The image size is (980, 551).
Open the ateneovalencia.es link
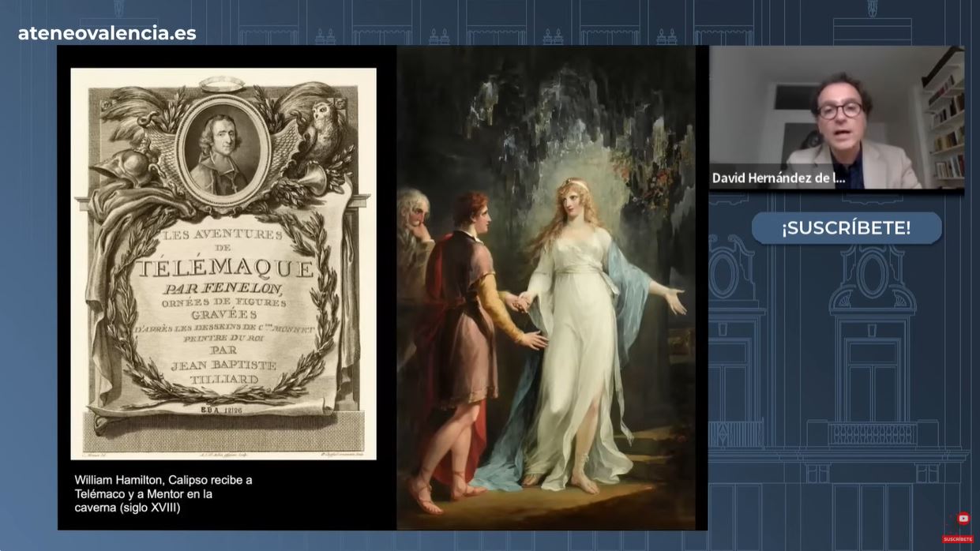pos(107,33)
